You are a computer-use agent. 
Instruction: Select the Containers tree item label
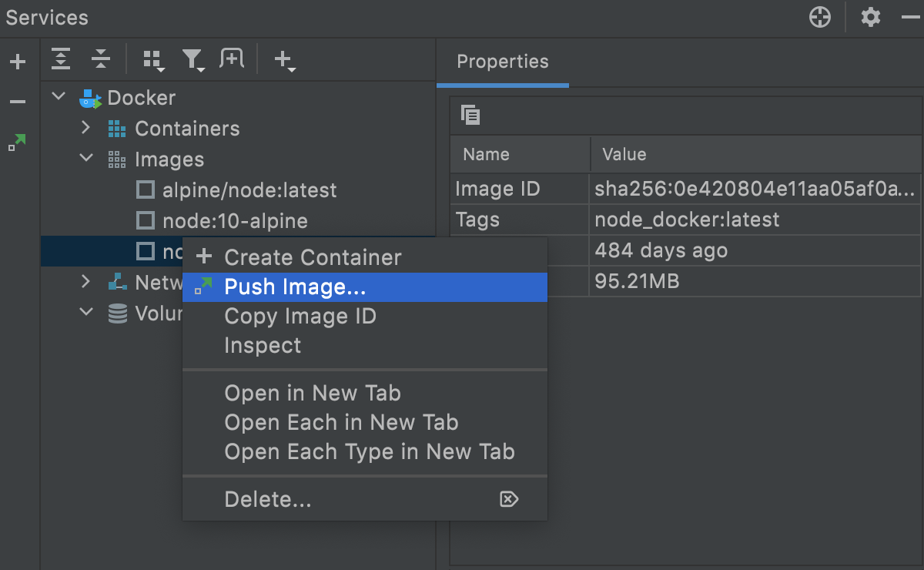click(x=187, y=129)
